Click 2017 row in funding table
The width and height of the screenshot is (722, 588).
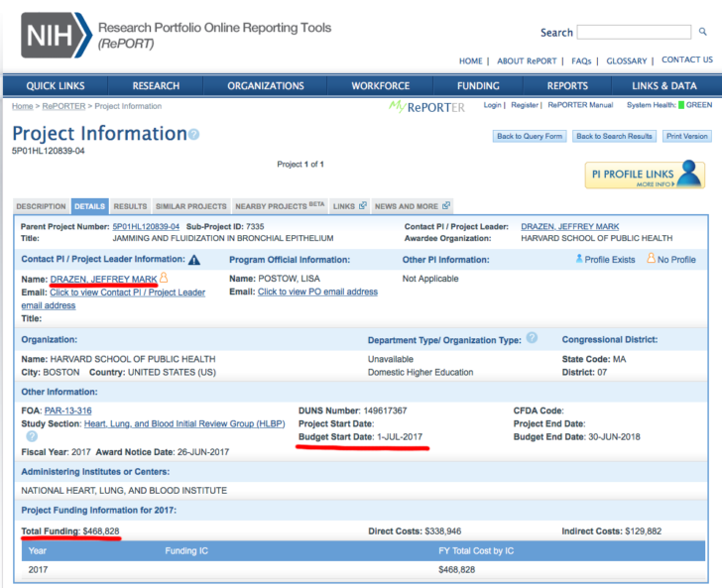click(x=363, y=569)
